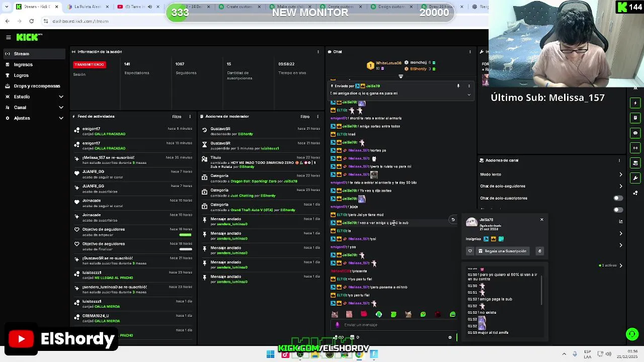Image resolution: width=644 pixels, height=362 pixels.
Task: Open Chrome from the taskbar
Action: point(359,354)
